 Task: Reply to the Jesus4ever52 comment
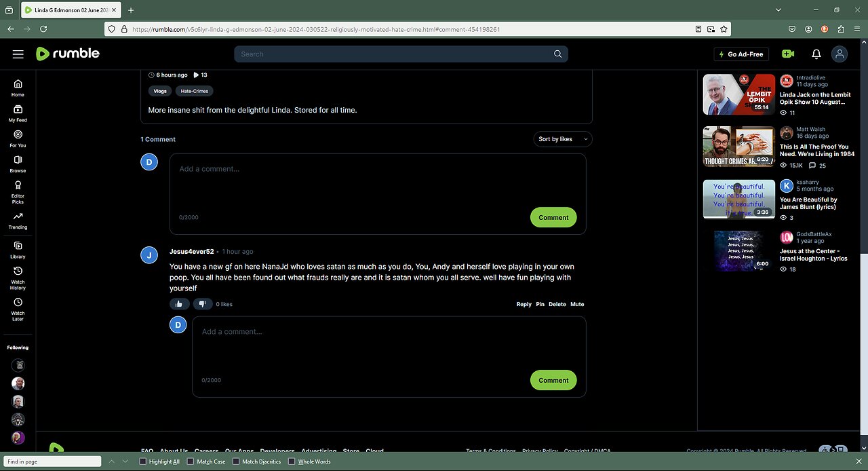click(x=524, y=304)
